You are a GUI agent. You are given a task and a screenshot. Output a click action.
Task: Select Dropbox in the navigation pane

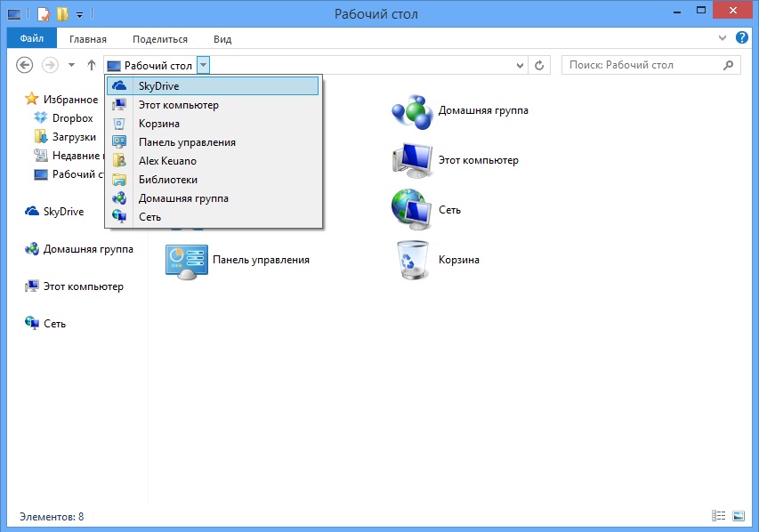click(x=72, y=118)
